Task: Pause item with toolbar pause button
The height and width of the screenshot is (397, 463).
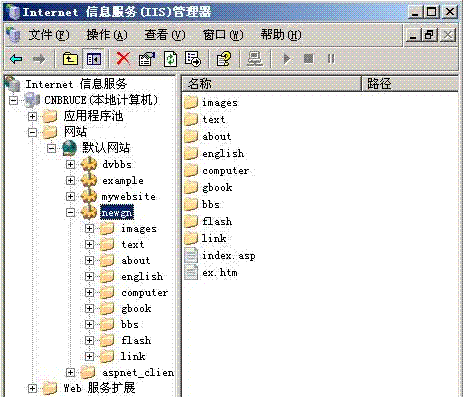Action: pyautogui.click(x=331, y=59)
